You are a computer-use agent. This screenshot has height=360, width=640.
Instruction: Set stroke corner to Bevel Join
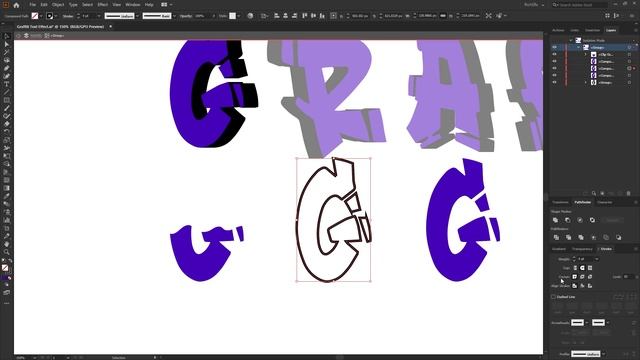tap(590, 277)
